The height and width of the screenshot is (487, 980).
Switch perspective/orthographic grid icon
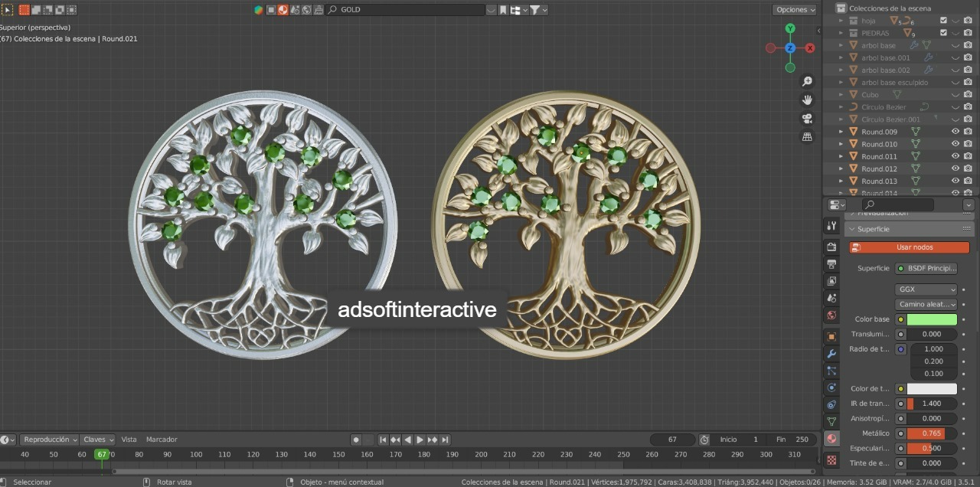(x=807, y=136)
